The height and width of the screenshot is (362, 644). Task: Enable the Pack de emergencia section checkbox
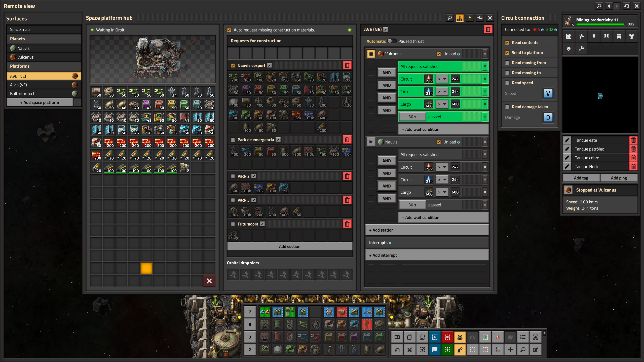pyautogui.click(x=233, y=140)
